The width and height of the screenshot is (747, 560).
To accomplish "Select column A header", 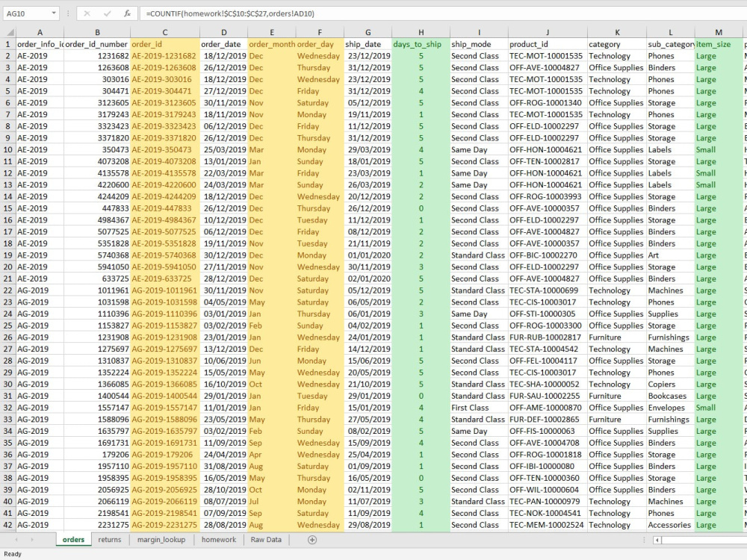I will pyautogui.click(x=40, y=32).
